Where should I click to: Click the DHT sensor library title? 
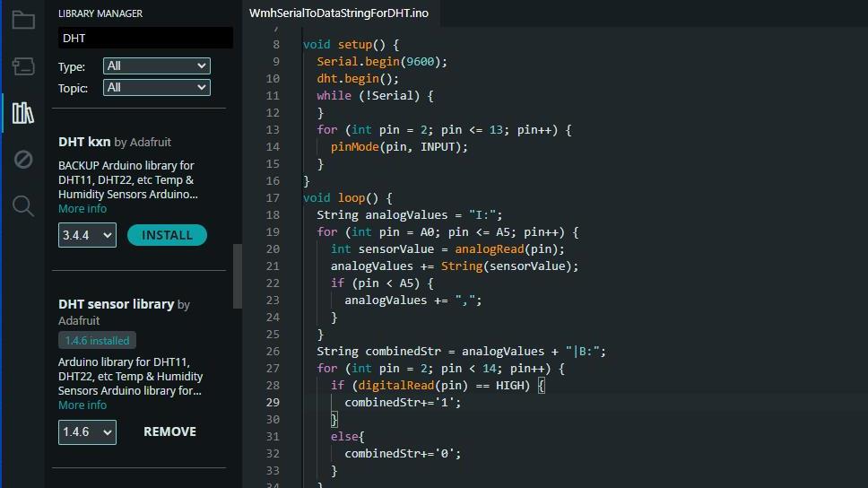(117, 304)
